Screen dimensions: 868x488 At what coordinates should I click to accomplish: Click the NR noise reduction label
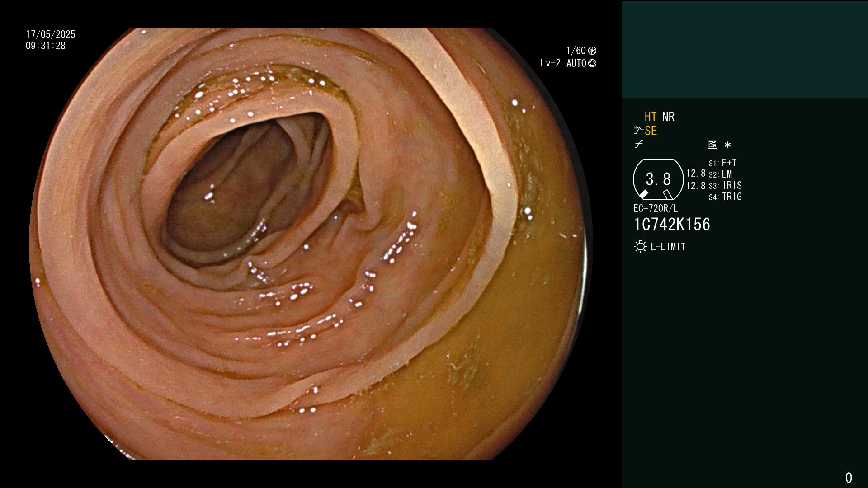click(x=668, y=117)
